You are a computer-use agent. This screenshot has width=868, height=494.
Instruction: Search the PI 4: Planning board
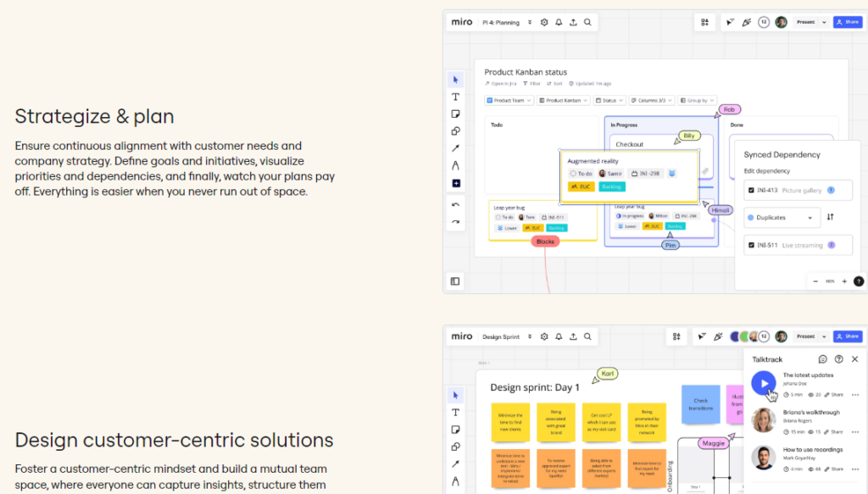click(588, 22)
